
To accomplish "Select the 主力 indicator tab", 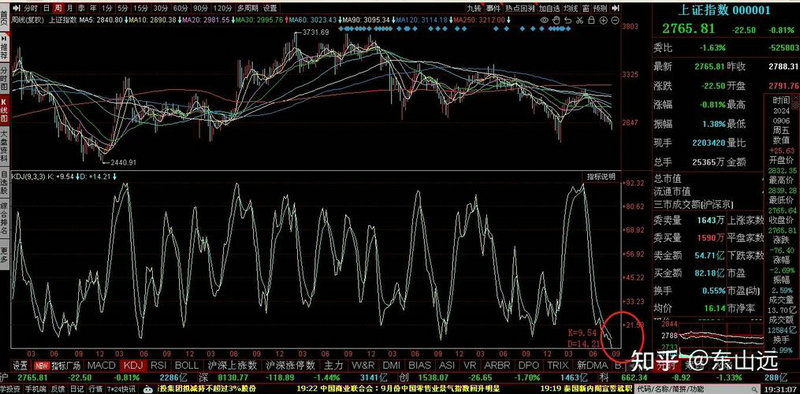I will [x=333, y=365].
